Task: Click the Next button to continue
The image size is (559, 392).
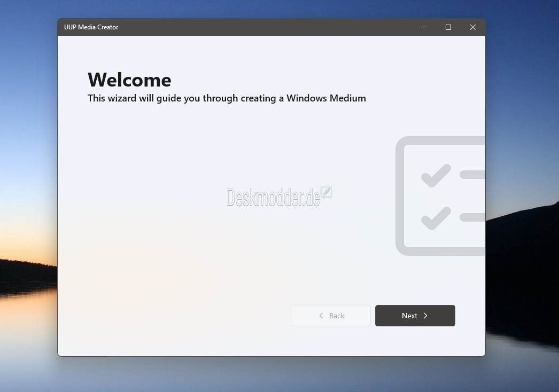Action: [x=415, y=316]
